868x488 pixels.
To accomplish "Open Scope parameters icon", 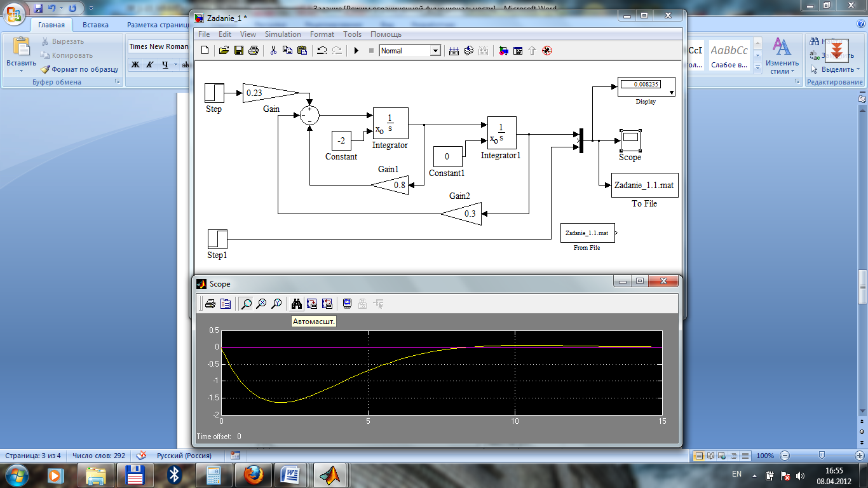I will 225,304.
